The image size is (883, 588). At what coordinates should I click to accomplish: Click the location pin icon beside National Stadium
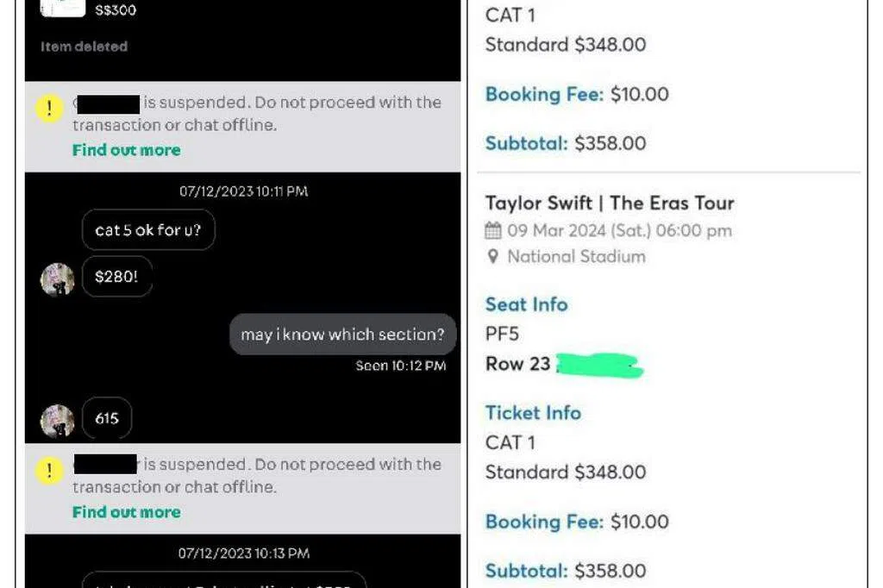pyautogui.click(x=492, y=257)
